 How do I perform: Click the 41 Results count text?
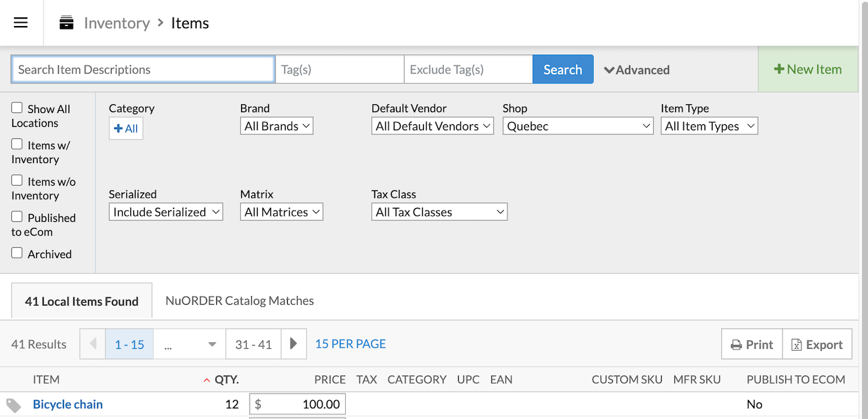pyautogui.click(x=39, y=344)
